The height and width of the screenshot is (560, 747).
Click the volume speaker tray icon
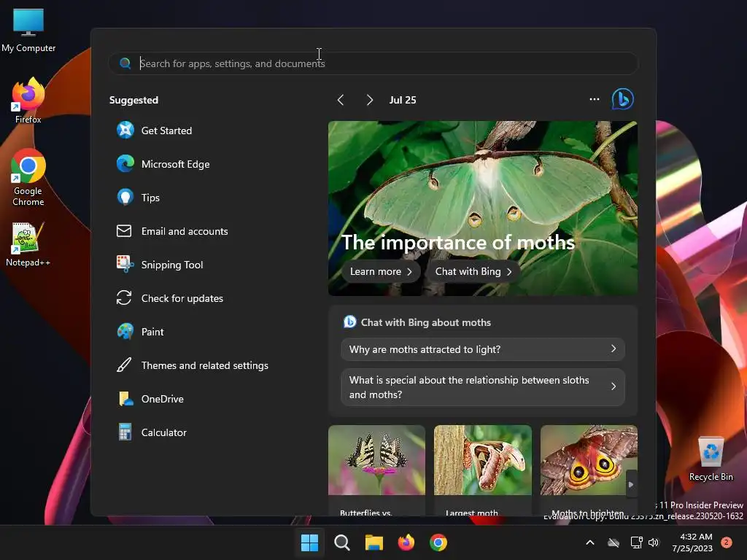(654, 542)
